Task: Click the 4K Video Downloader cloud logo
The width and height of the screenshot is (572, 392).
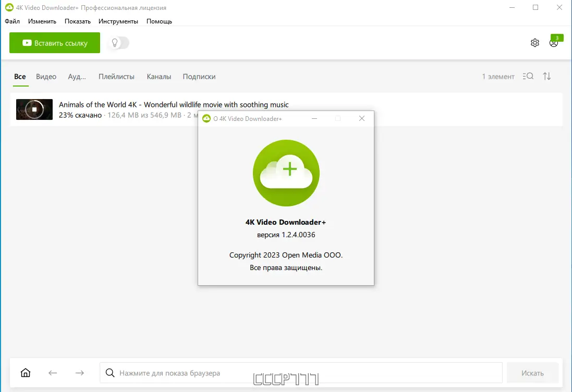Action: click(286, 173)
